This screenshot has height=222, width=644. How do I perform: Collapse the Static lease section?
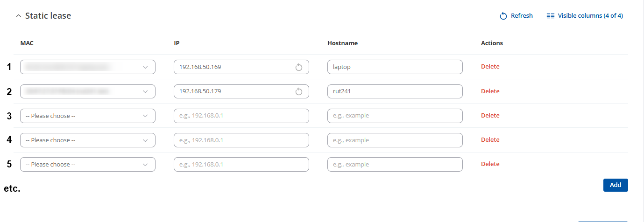pyautogui.click(x=19, y=16)
